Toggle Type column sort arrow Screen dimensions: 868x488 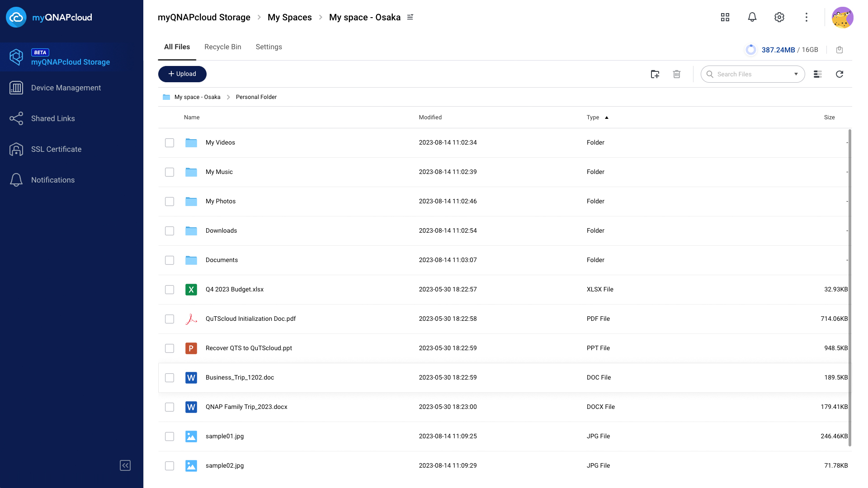point(607,117)
